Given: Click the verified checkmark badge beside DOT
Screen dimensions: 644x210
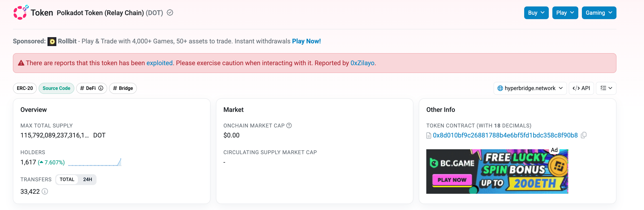Looking at the screenshot, I should pos(170,12).
